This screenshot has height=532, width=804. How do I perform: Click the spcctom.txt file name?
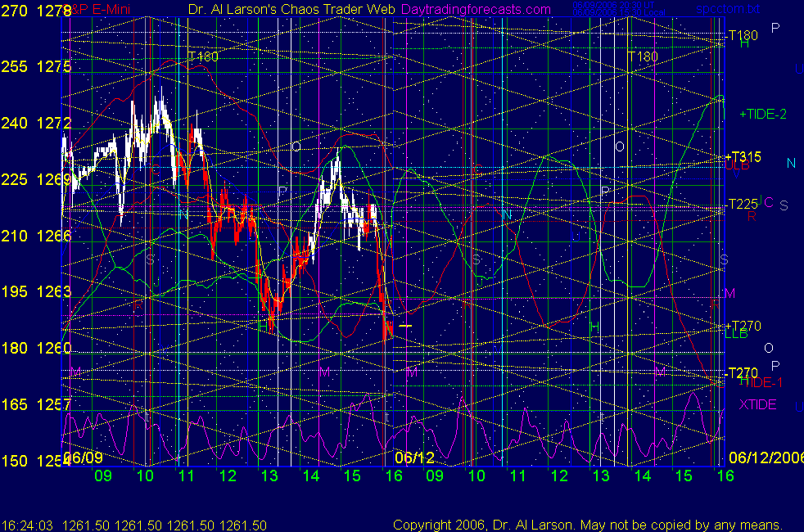(728, 9)
